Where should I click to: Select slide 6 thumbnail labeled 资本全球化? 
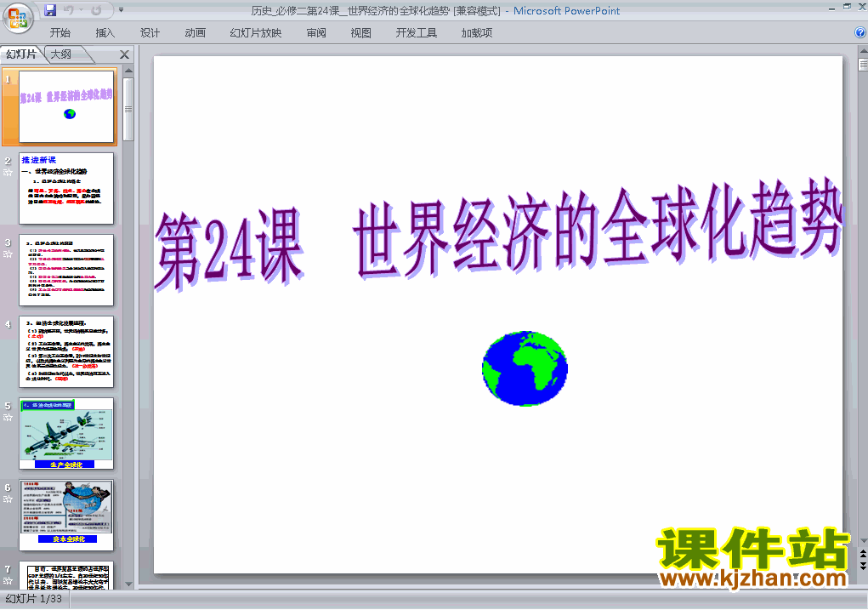click(x=66, y=516)
